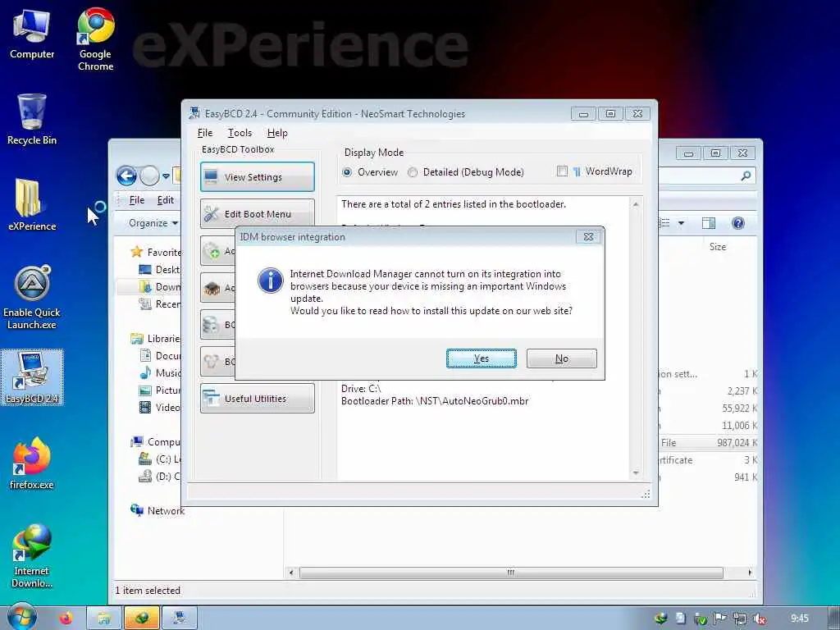This screenshot has width=840, height=630.
Task: Launch Google Chrome from desktop
Action: click(95, 39)
